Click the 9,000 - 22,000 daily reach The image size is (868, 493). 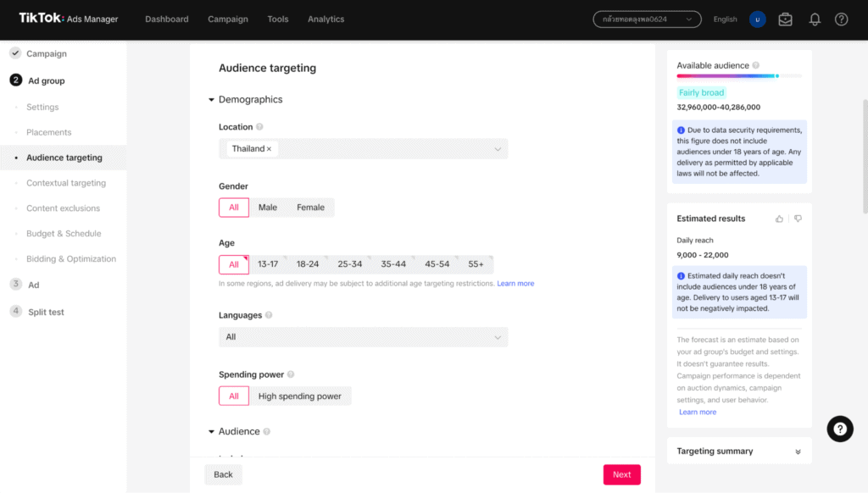[702, 255]
